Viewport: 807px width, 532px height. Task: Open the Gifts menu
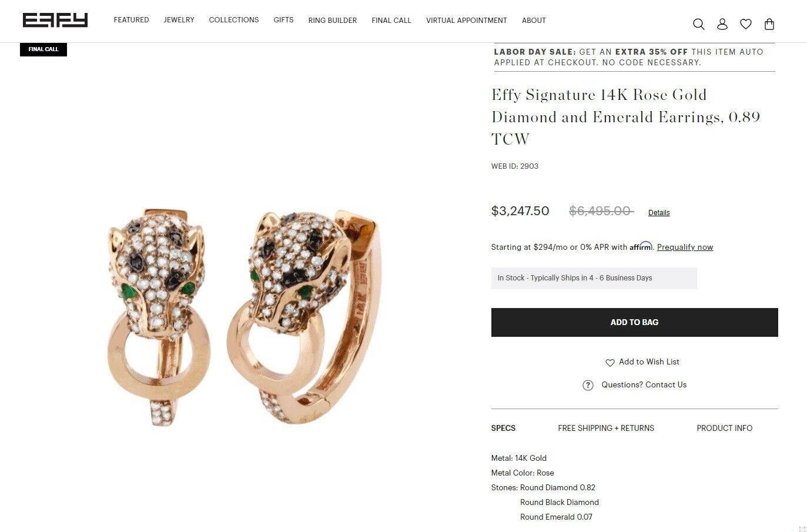point(283,20)
